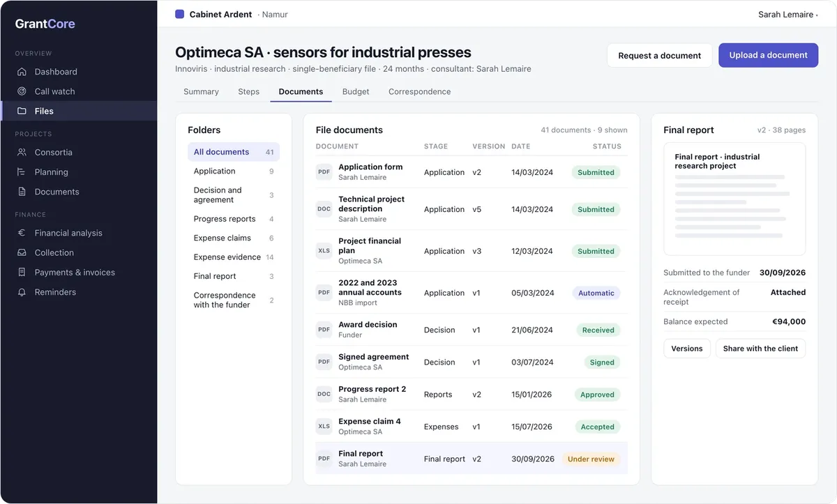
Task: Open the Budget tab
Action: click(x=356, y=91)
